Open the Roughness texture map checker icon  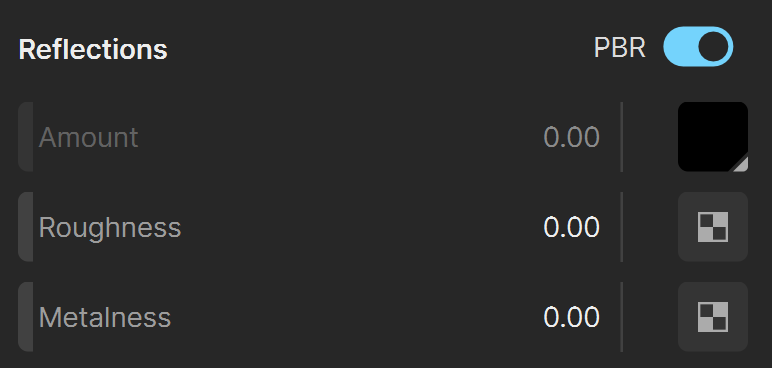click(713, 227)
